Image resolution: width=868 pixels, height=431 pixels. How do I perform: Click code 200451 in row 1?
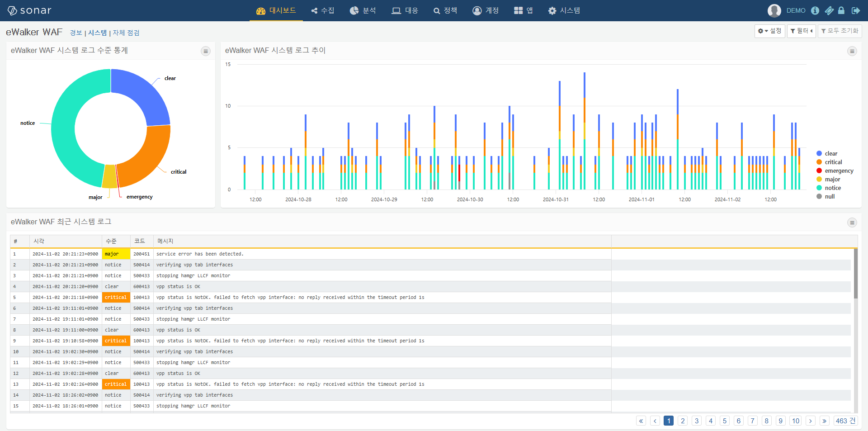tap(142, 254)
